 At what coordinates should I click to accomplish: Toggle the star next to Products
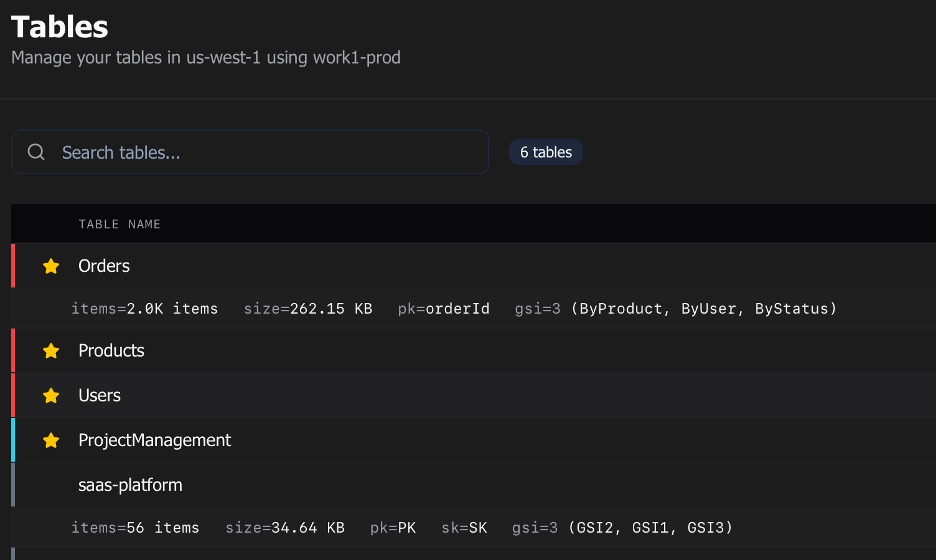pyautogui.click(x=51, y=351)
